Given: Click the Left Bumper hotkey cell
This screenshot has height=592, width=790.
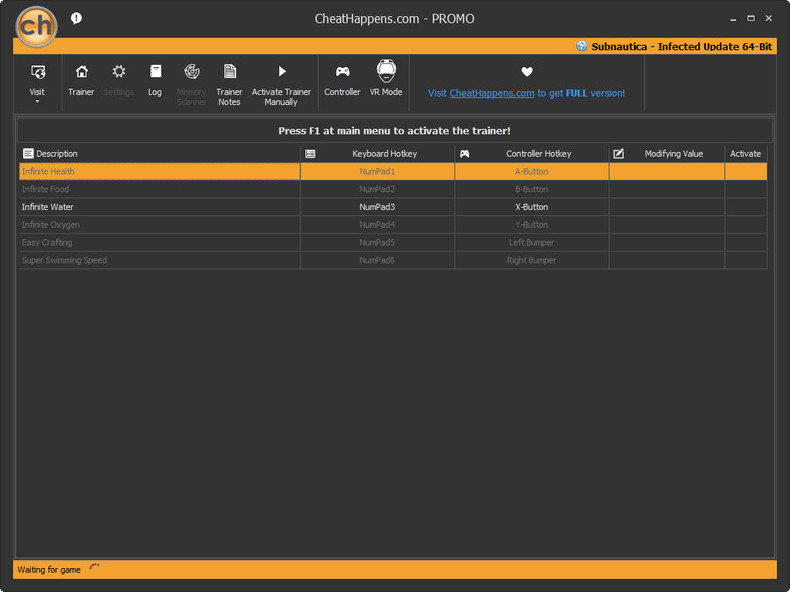Looking at the screenshot, I should tap(532, 242).
